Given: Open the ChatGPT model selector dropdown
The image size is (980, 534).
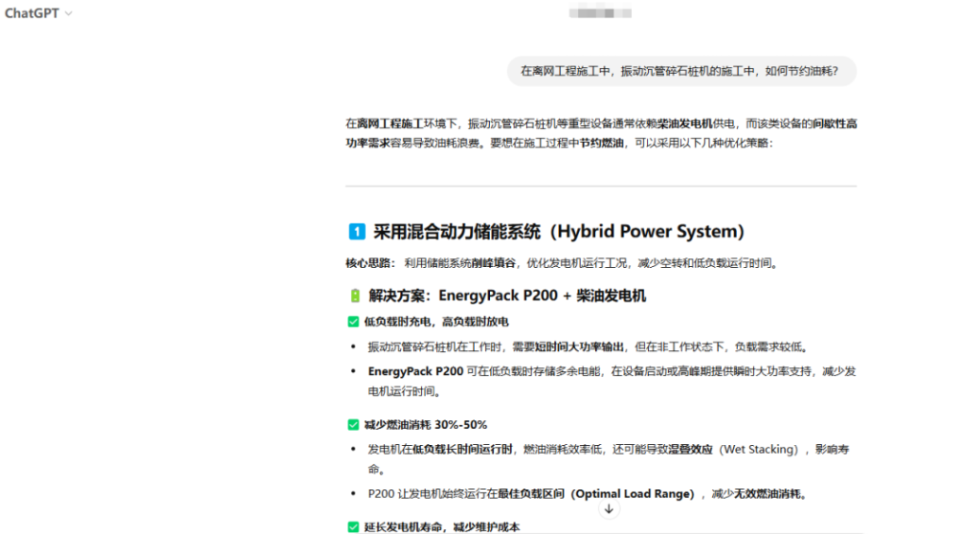Looking at the screenshot, I should [x=38, y=13].
